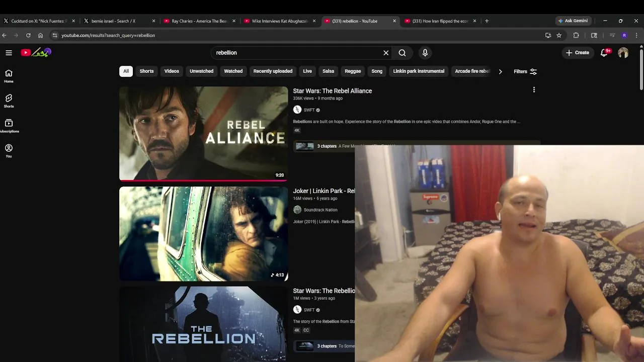Viewport: 644px width, 362px height.
Task: Select the Watched filter chip
Action: (233, 71)
